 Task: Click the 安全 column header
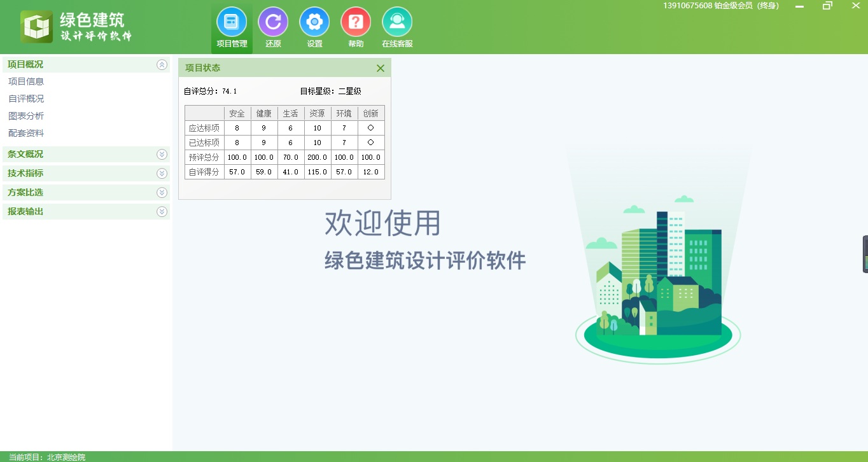(x=237, y=113)
